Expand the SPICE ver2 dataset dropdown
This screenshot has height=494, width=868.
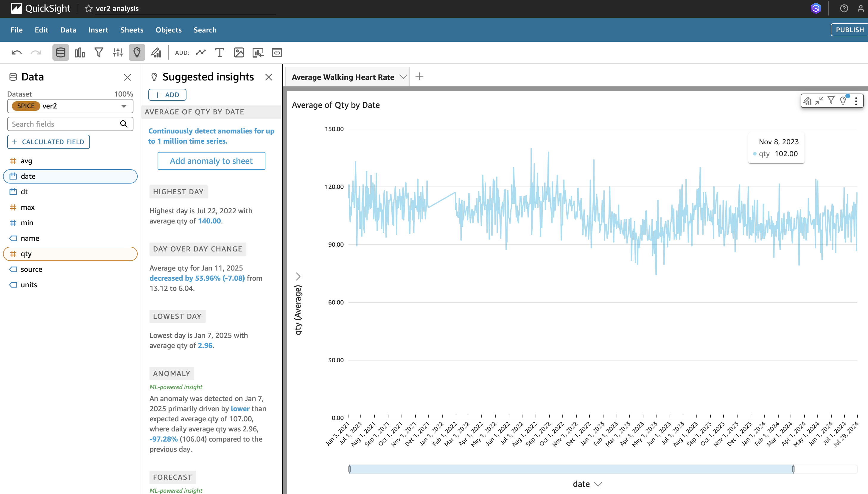(124, 106)
